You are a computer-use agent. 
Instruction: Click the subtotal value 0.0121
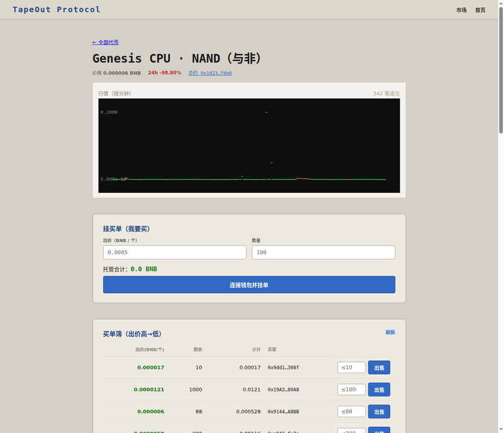(x=251, y=390)
